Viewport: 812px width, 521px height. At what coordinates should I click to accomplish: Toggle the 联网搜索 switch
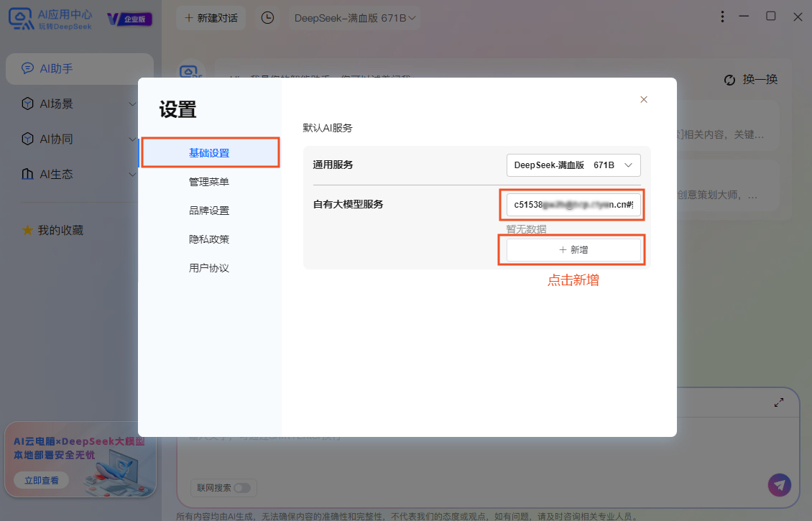tap(242, 488)
